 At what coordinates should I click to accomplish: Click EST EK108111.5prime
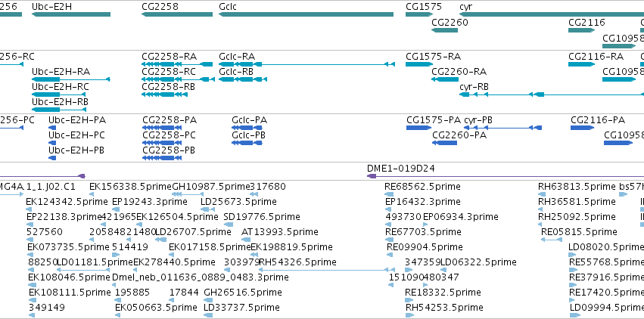33,300
